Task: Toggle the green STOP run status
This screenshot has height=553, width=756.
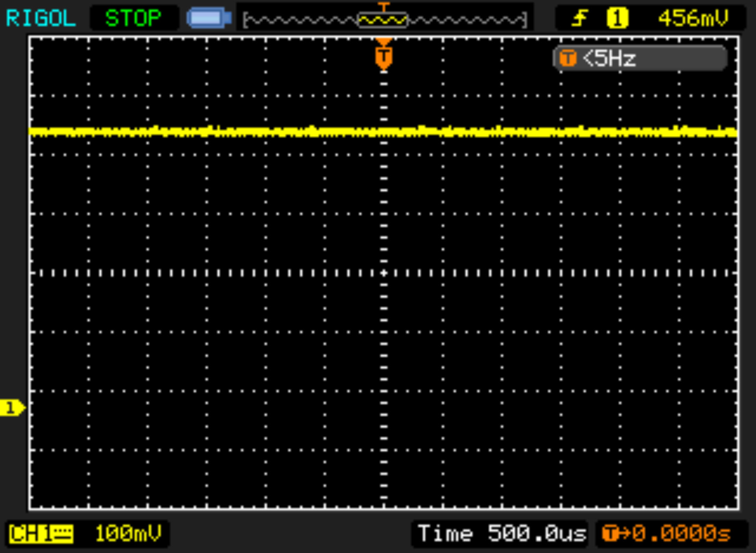Action: 133,18
